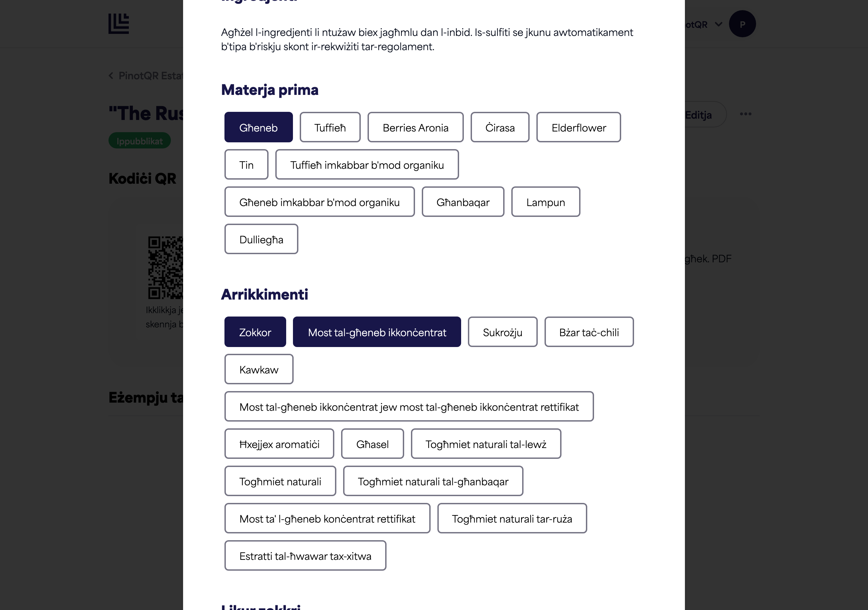
Task: Choose the Elderflower ingredient
Action: point(578,127)
